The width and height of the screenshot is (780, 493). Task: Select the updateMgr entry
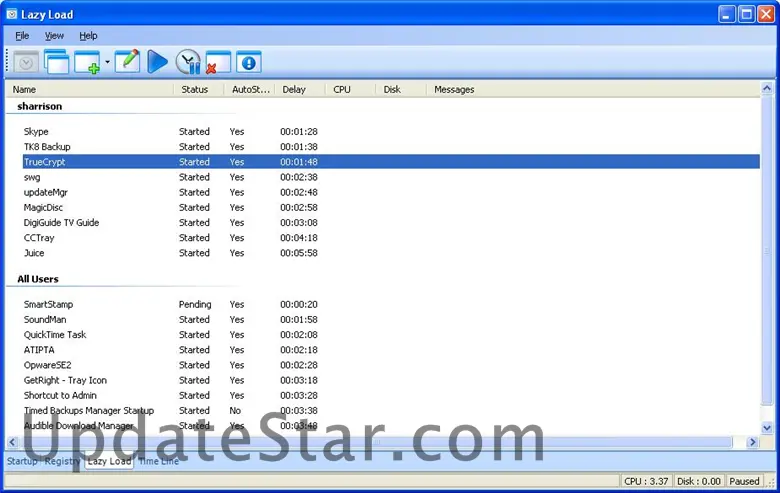click(45, 192)
